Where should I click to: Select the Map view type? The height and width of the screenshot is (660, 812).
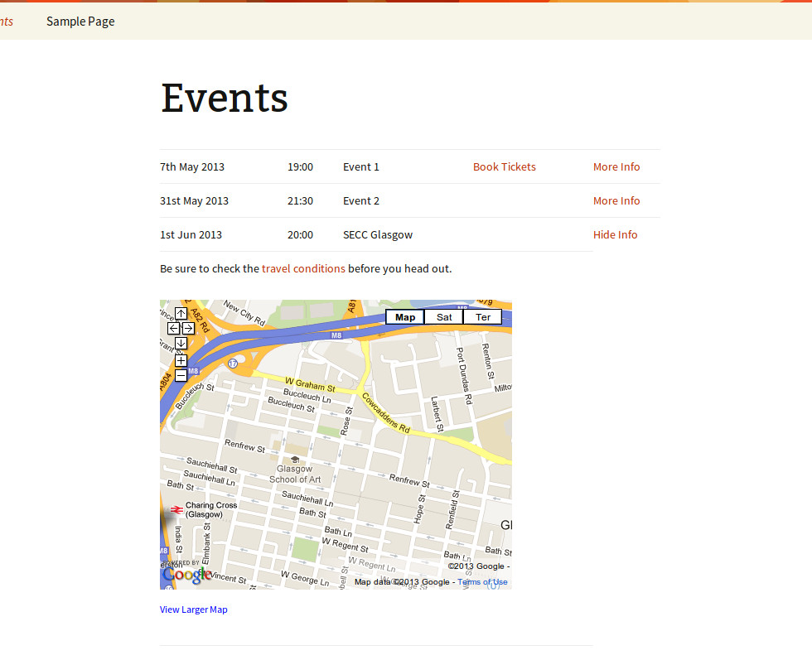click(x=405, y=317)
